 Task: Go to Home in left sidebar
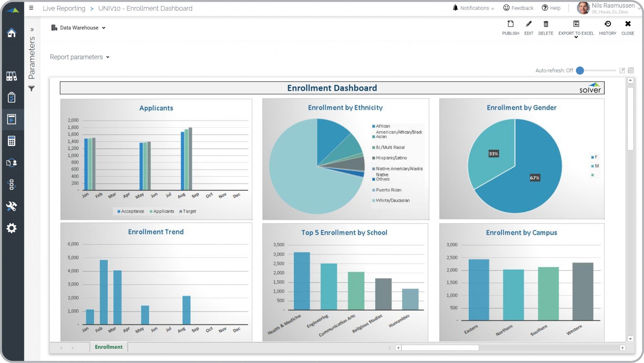click(x=12, y=33)
